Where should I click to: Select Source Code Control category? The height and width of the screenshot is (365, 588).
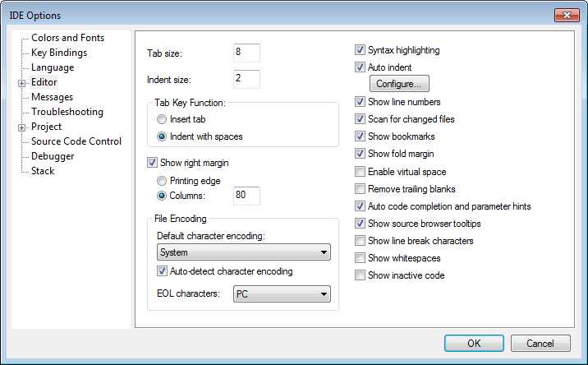[76, 141]
